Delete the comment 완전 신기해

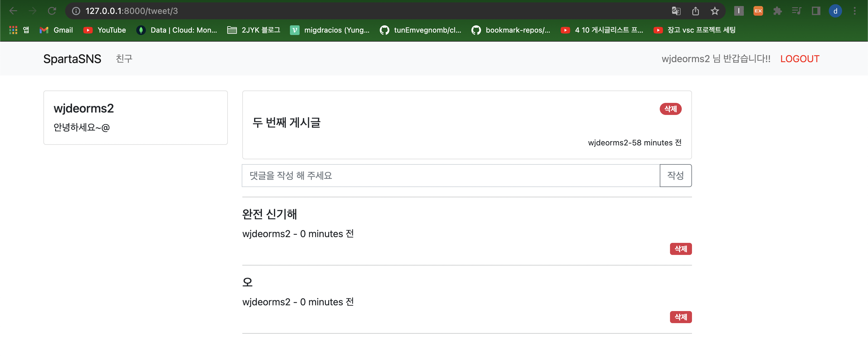coord(681,249)
